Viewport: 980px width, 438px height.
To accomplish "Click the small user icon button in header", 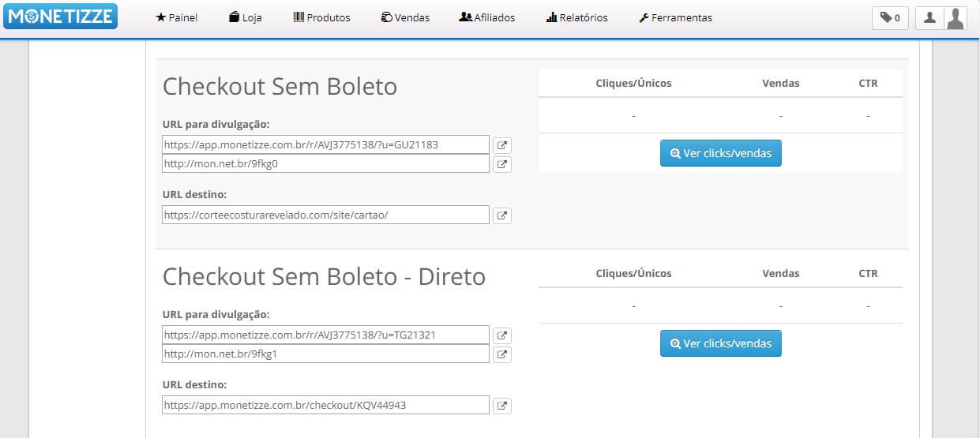I will (929, 17).
